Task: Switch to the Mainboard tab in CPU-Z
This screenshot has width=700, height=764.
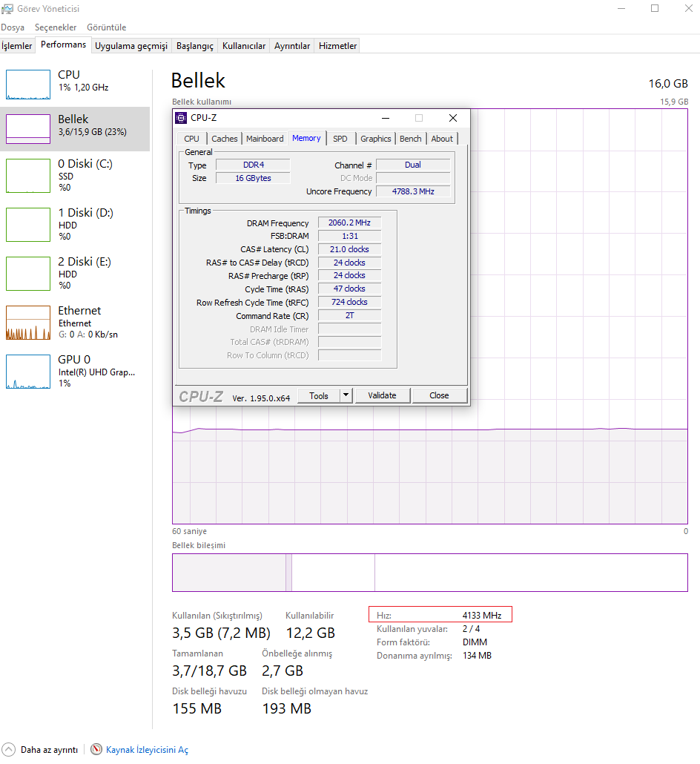Action: click(265, 139)
